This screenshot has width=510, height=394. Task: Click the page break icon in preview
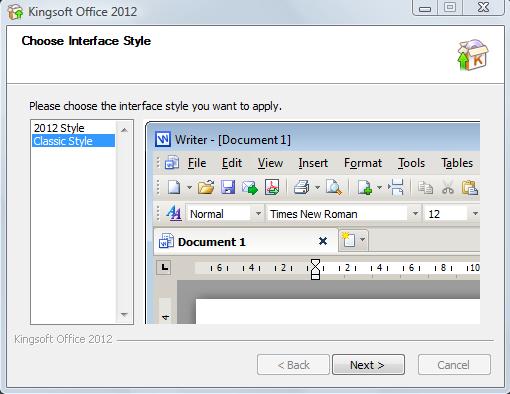(x=397, y=187)
